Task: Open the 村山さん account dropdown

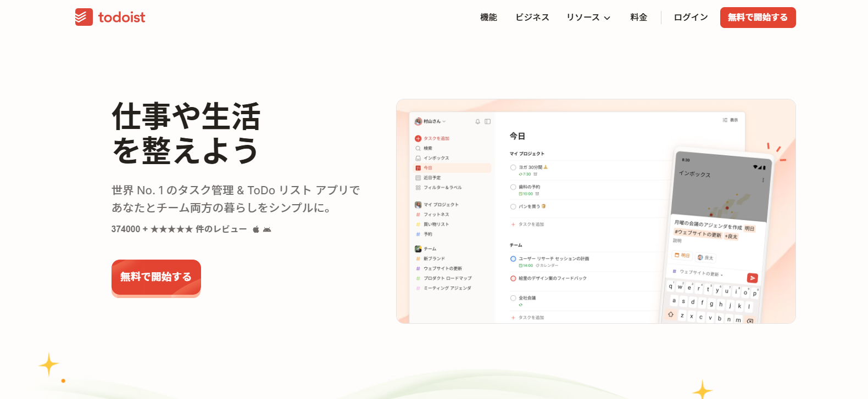Action: click(431, 121)
